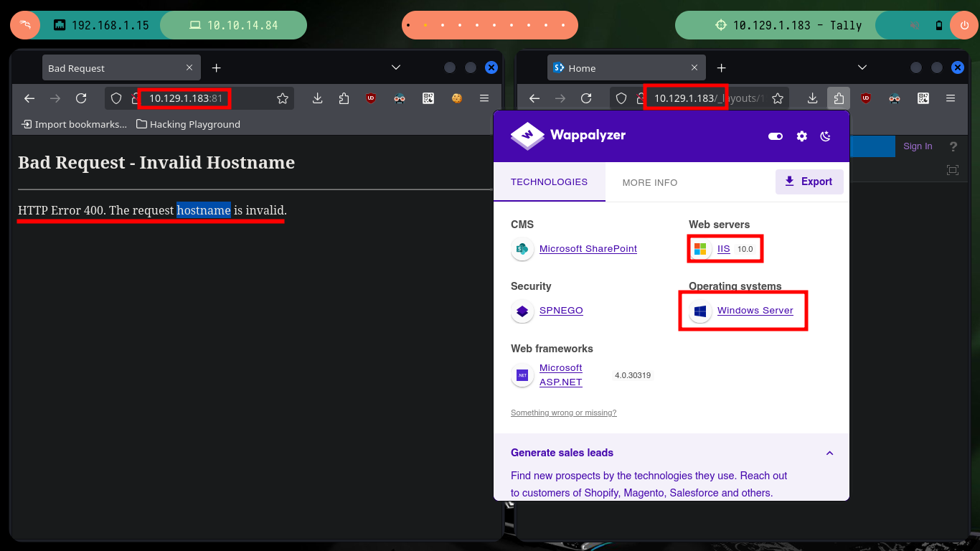Go back in the Bad Request window
980x551 pixels.
[x=29, y=98]
